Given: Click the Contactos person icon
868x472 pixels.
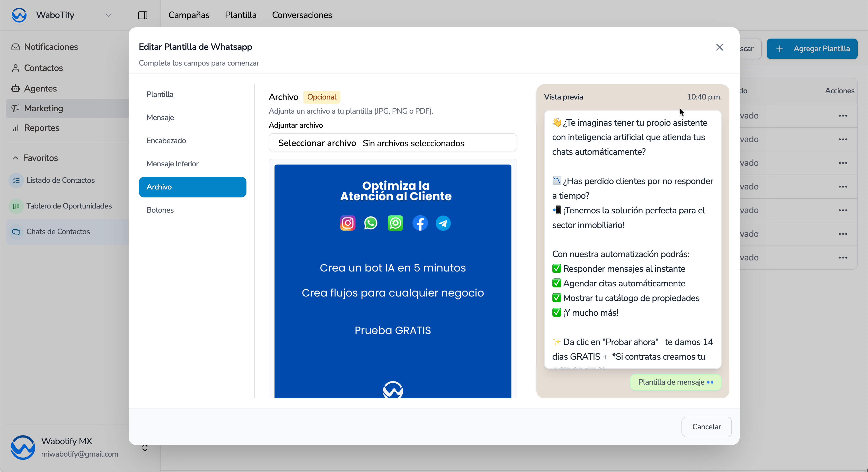Looking at the screenshot, I should coord(15,68).
